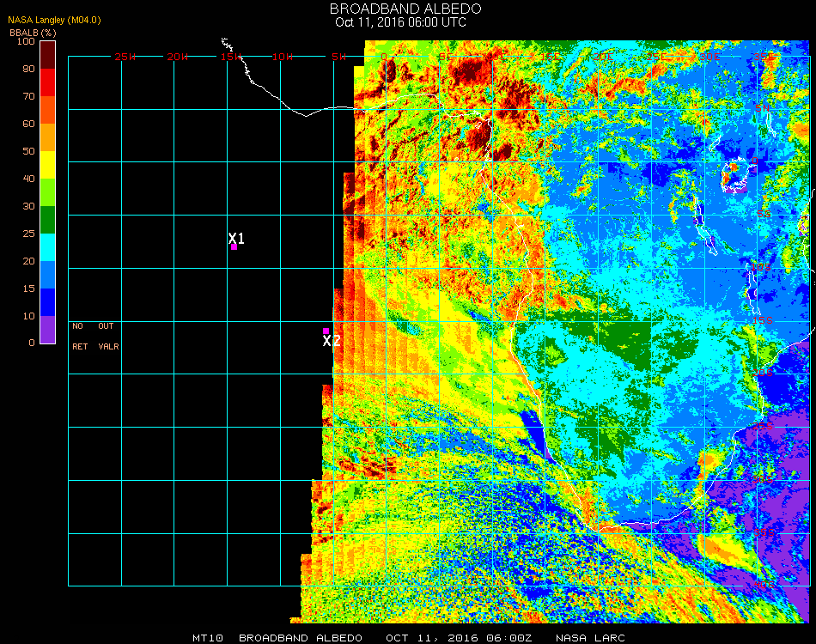Choose the dark green 25–30% legend swatch

click(x=48, y=220)
